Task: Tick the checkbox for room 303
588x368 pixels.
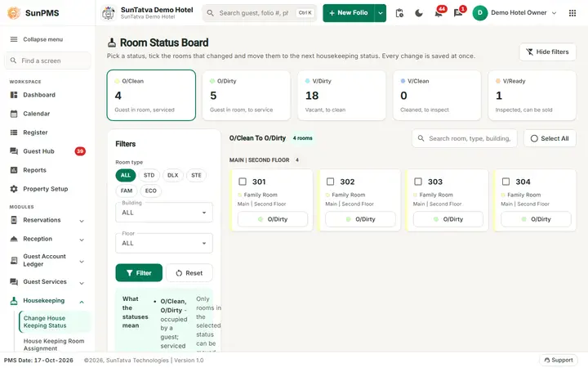Action: point(418,182)
